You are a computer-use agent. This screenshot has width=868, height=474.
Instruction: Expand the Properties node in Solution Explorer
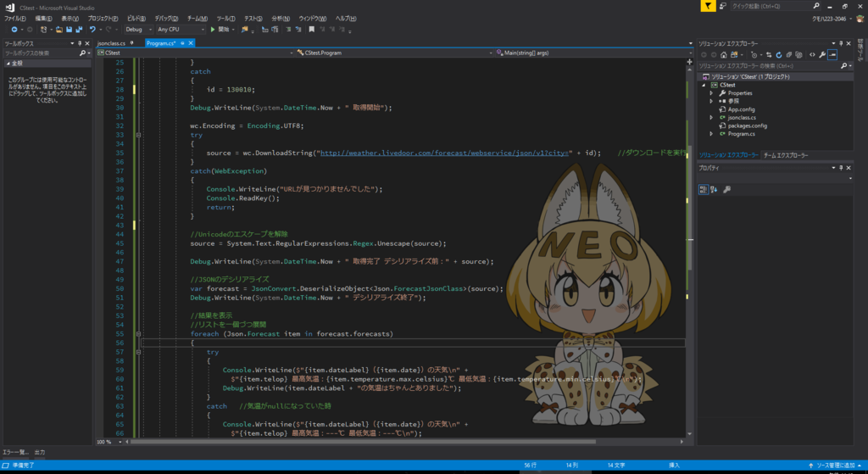coord(711,93)
